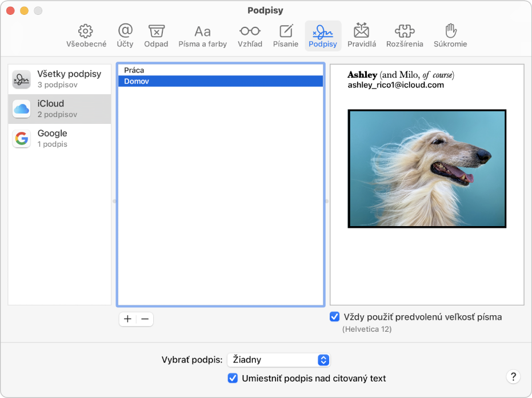Image resolution: width=532 pixels, height=398 pixels.
Task: Toggle Umiestniť podpis nad citovaný text
Action: pos(233,378)
